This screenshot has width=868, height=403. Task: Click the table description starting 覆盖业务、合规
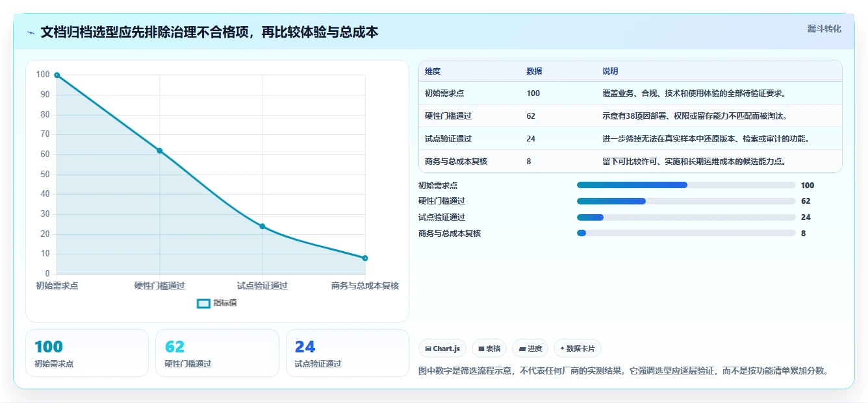(695, 93)
